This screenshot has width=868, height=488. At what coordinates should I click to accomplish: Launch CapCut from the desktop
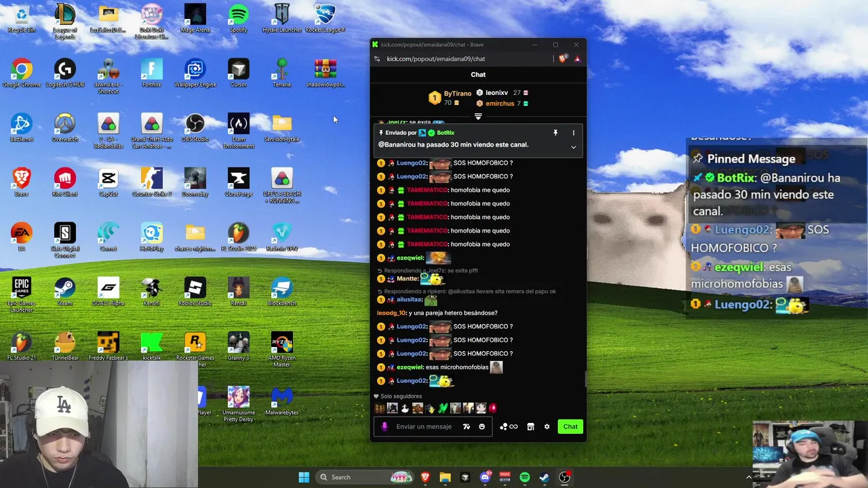(x=108, y=183)
